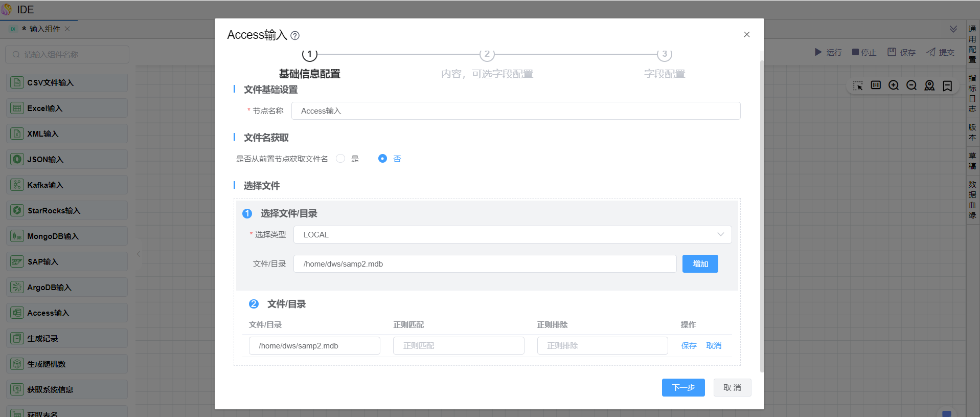This screenshot has height=417, width=980.
Task: Click the 保存 link in the table row
Action: (x=689, y=346)
